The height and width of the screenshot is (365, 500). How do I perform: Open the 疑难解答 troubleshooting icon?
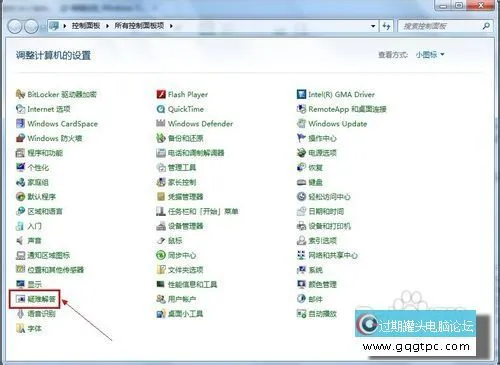click(x=20, y=299)
